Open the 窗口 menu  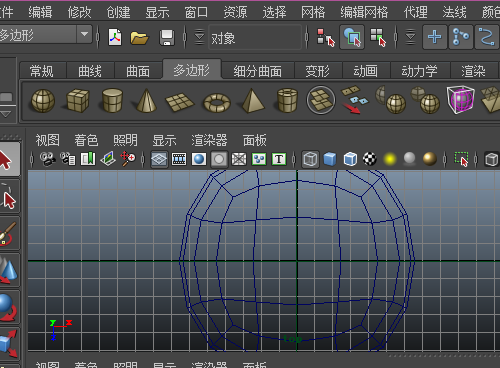[x=196, y=12]
